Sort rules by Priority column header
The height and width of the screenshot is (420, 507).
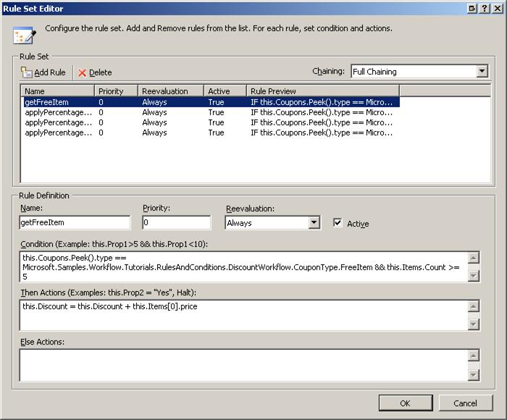[116, 91]
